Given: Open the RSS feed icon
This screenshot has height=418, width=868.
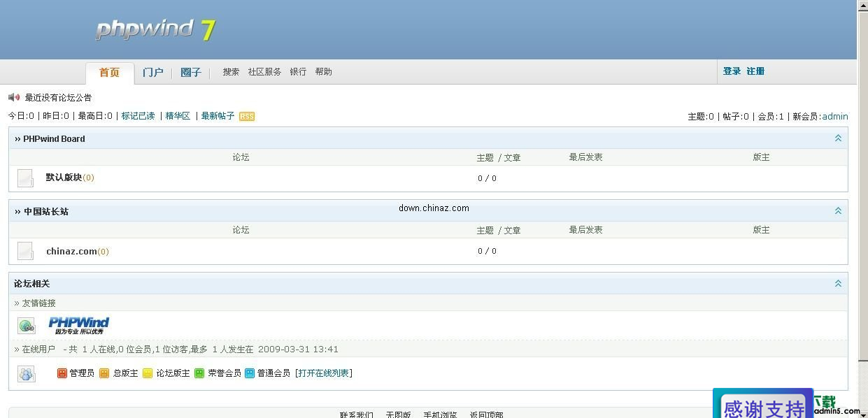Looking at the screenshot, I should [247, 117].
